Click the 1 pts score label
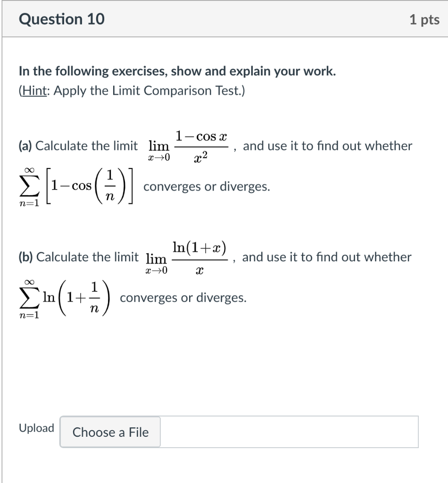 click(424, 20)
